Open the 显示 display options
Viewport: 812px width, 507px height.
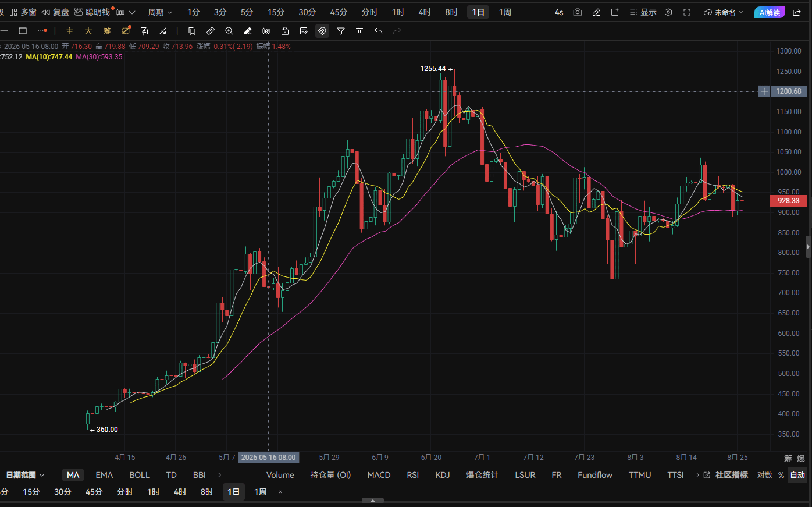pos(643,12)
